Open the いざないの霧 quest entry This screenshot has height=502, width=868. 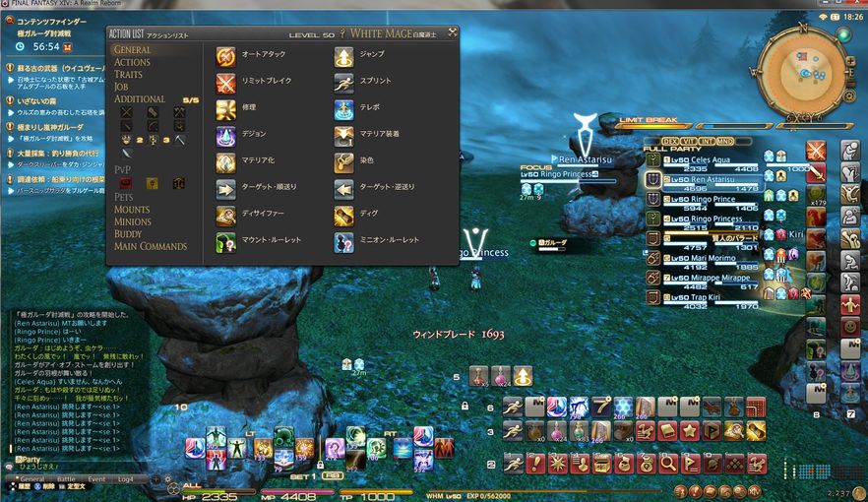(32, 101)
